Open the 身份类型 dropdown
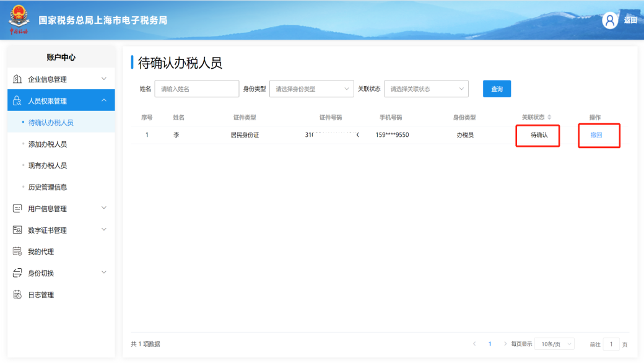 click(311, 89)
